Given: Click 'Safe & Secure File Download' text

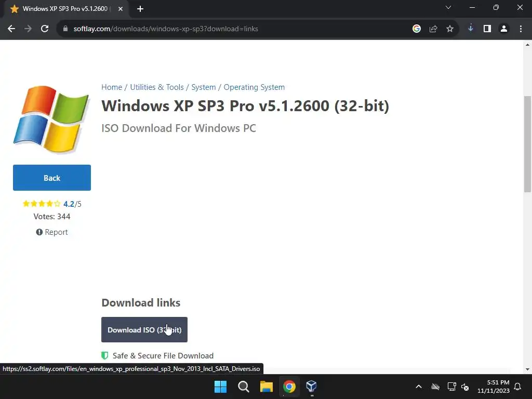Looking at the screenshot, I should click(x=163, y=355).
